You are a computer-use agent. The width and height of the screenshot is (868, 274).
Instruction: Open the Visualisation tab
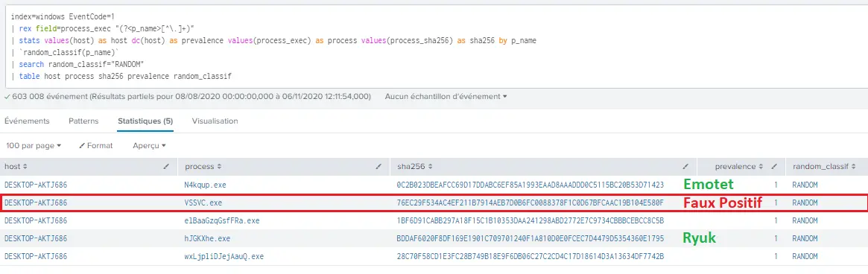coord(215,121)
